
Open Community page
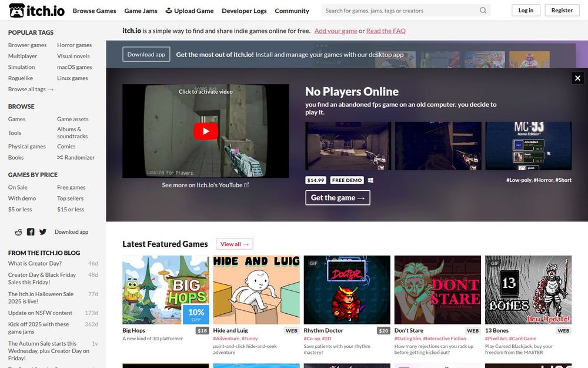pyautogui.click(x=292, y=11)
